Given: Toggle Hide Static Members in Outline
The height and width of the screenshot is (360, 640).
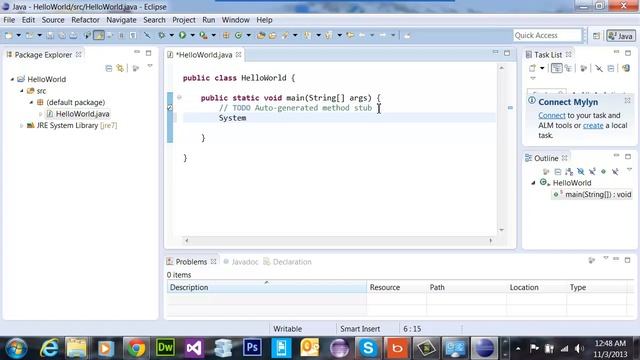Looking at the screenshot, I should point(592,171).
